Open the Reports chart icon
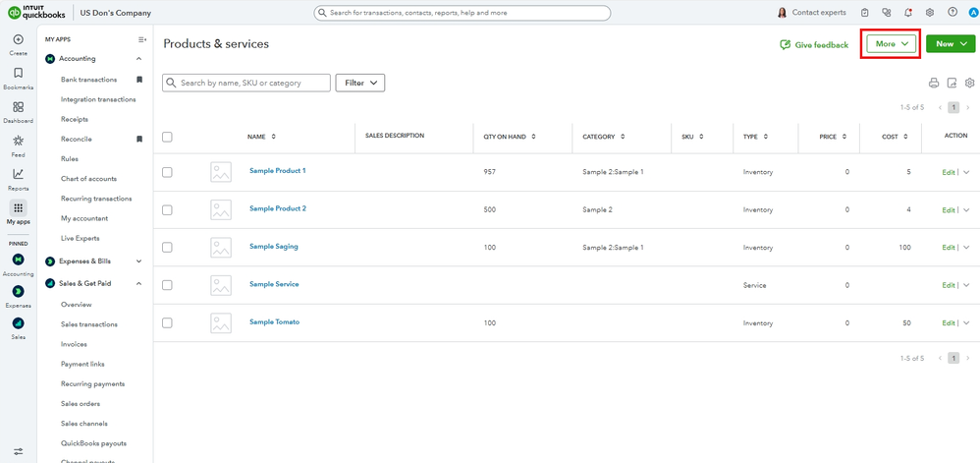 [18, 174]
